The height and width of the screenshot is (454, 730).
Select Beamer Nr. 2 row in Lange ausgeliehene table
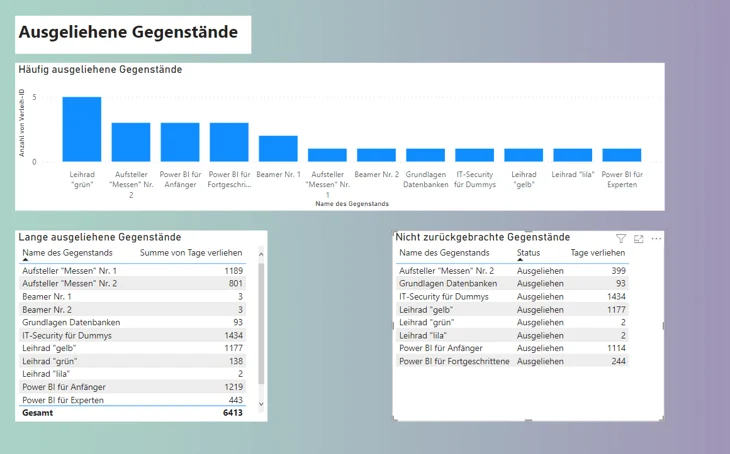point(133,310)
